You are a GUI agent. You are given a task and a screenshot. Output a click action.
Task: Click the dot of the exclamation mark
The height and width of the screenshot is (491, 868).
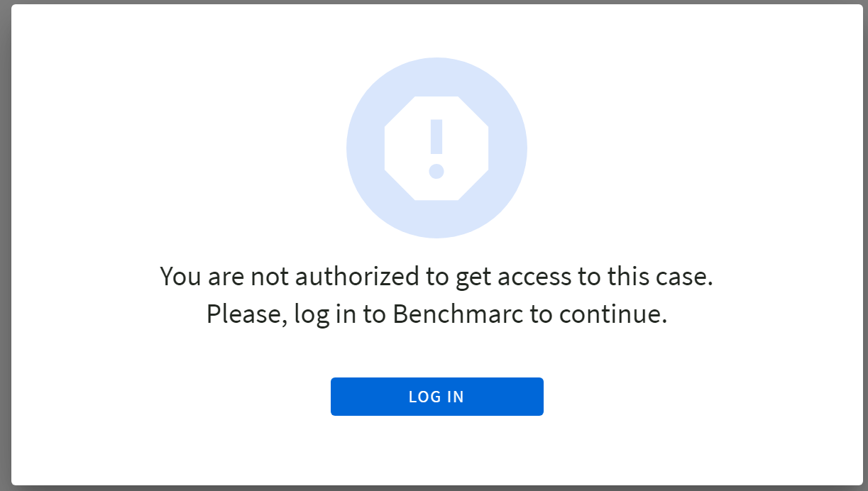click(x=436, y=171)
